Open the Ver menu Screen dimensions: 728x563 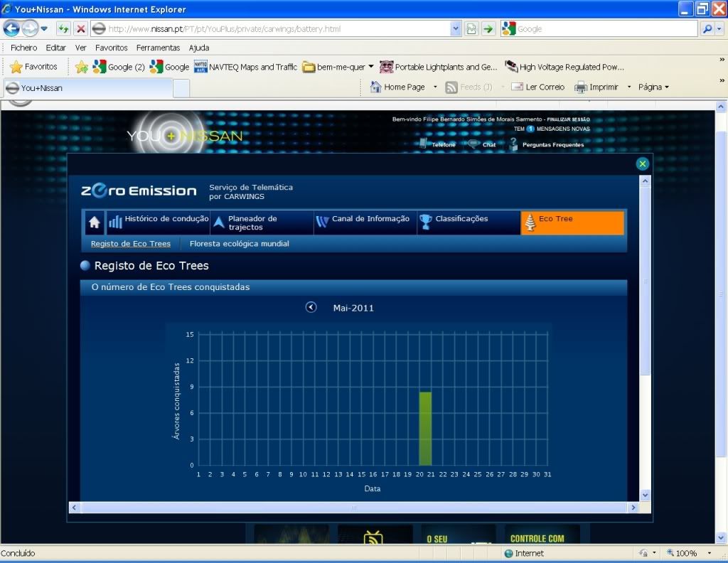coord(81,48)
